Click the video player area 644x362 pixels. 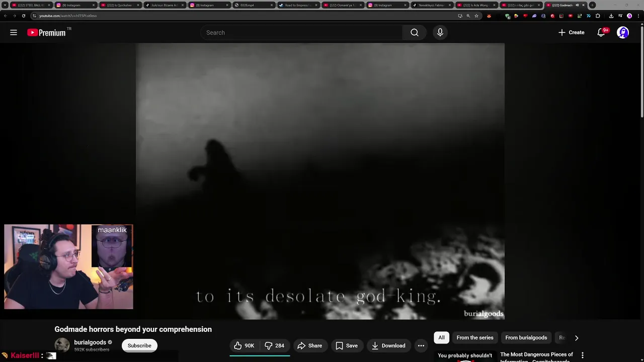click(320, 181)
